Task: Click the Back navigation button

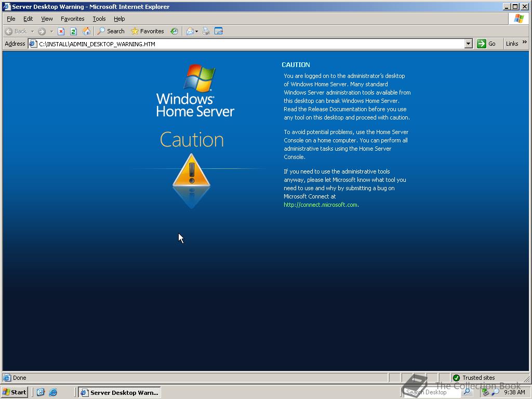Action: [x=16, y=31]
